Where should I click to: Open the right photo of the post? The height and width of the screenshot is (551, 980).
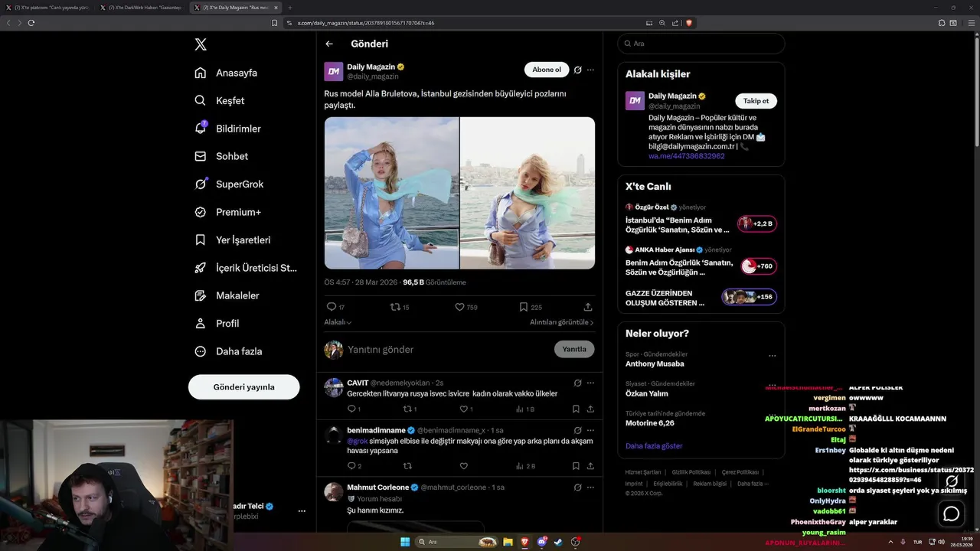[528, 193]
